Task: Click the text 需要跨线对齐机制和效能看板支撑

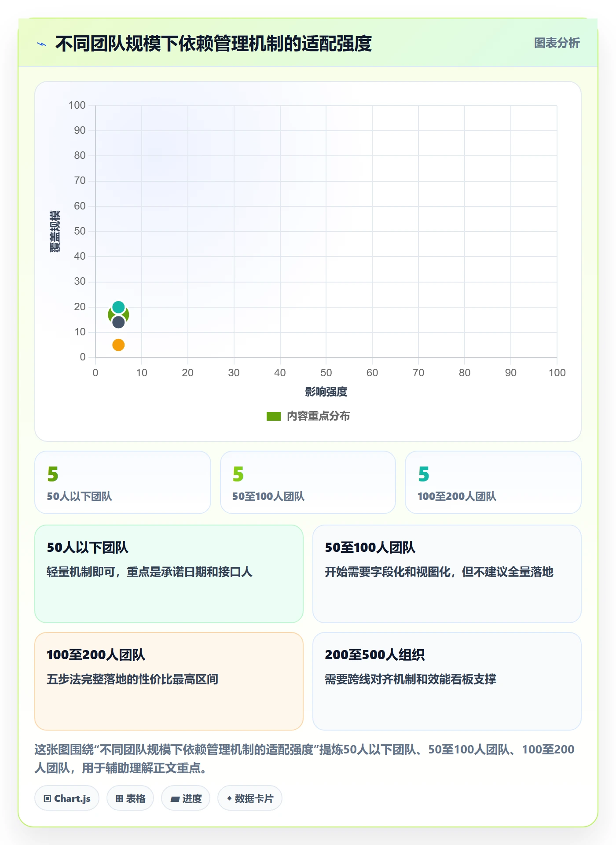Action: point(411,679)
